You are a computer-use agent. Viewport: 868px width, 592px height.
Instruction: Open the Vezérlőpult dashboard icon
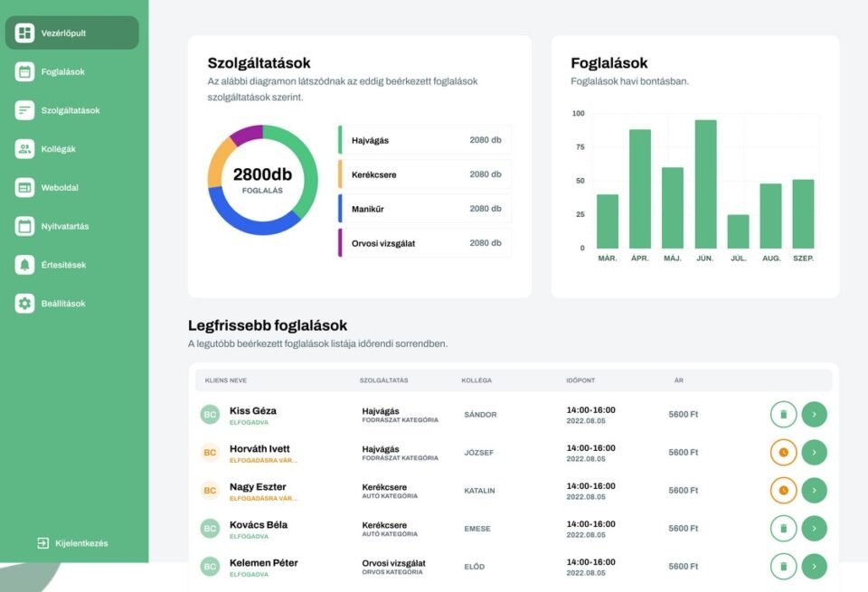(x=24, y=33)
